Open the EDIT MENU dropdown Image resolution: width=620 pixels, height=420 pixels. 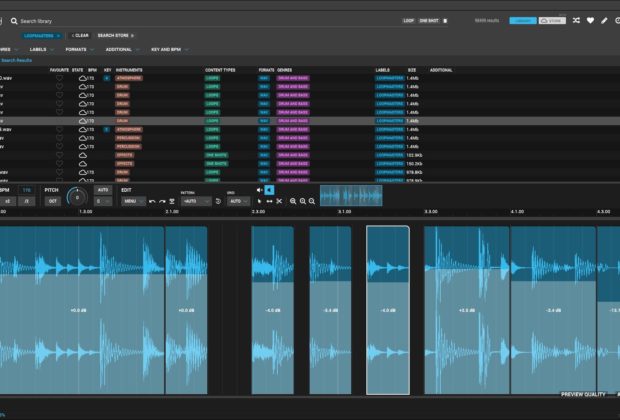133,201
